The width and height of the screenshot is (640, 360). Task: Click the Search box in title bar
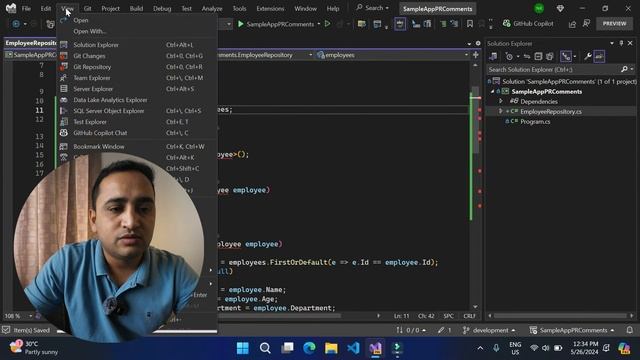pyautogui.click(x=372, y=8)
